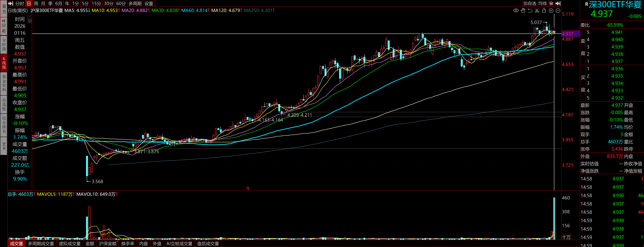Screen dimensions: 644x247
Task: Zoom in with the plus circle icon
Action: click(x=551, y=10)
